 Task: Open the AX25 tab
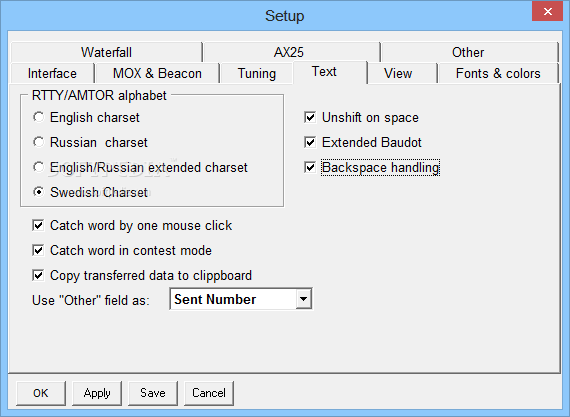289,52
